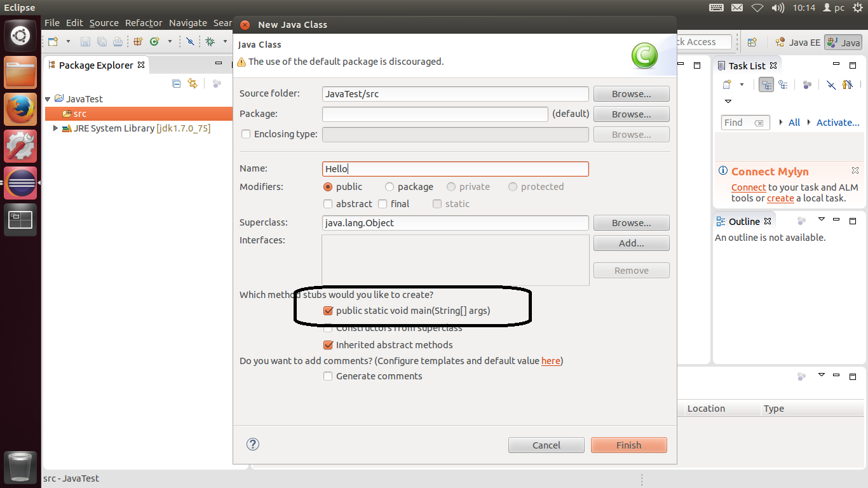Viewport: 868px width, 488px height.
Task: Clear the Find box with its eraser icon
Action: (759, 123)
